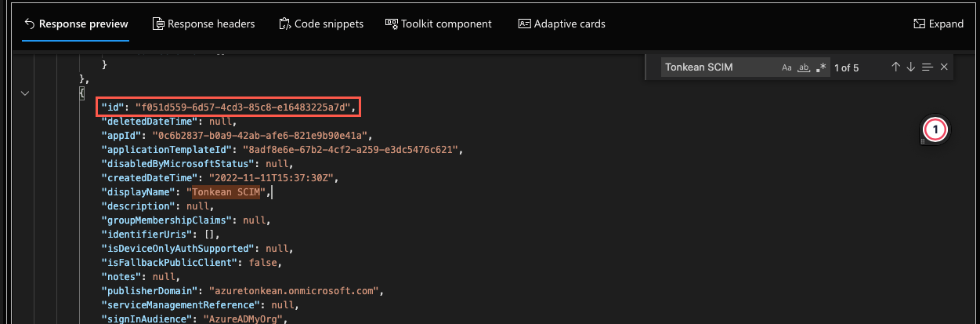
Task: Show the Code snippets tab
Action: 321,24
